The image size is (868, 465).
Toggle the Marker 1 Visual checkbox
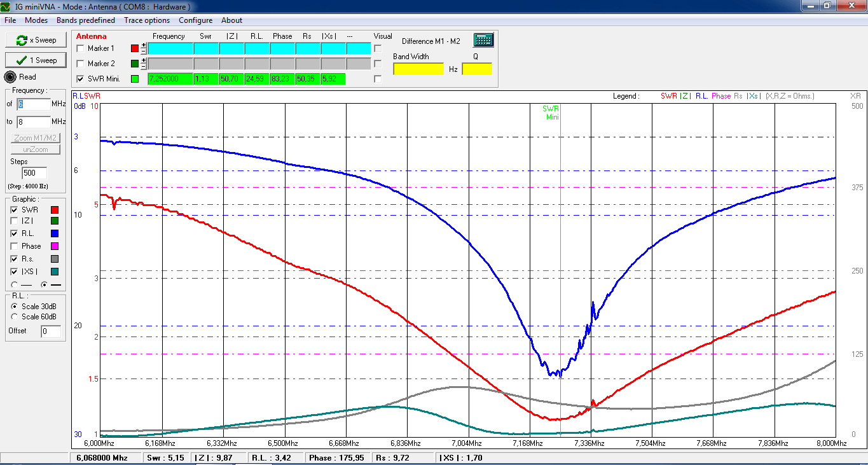click(378, 48)
